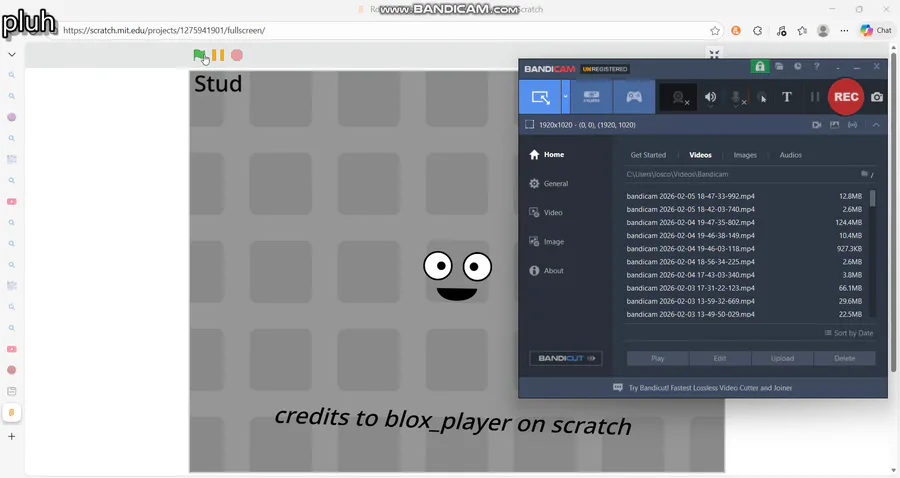Select bandicam 2026-02-05 18-47-33-992.mp4

pyautogui.click(x=744, y=196)
